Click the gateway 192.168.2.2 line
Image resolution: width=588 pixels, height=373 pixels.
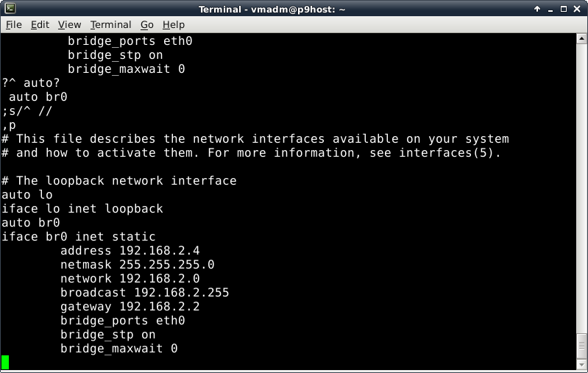coord(130,306)
